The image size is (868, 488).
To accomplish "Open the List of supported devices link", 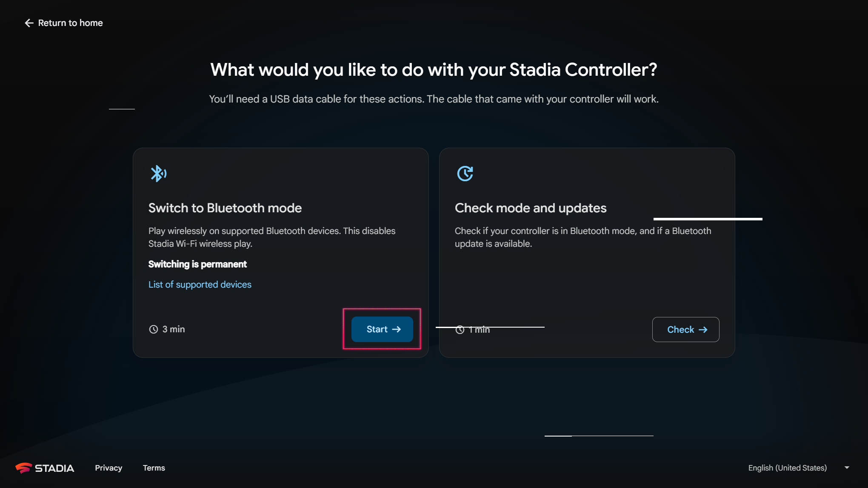I will (200, 285).
